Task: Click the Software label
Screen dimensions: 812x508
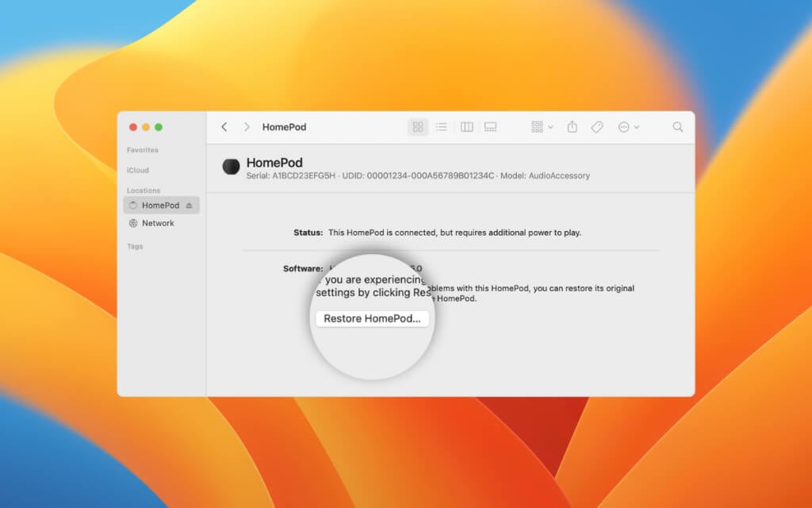Action: pos(303,268)
